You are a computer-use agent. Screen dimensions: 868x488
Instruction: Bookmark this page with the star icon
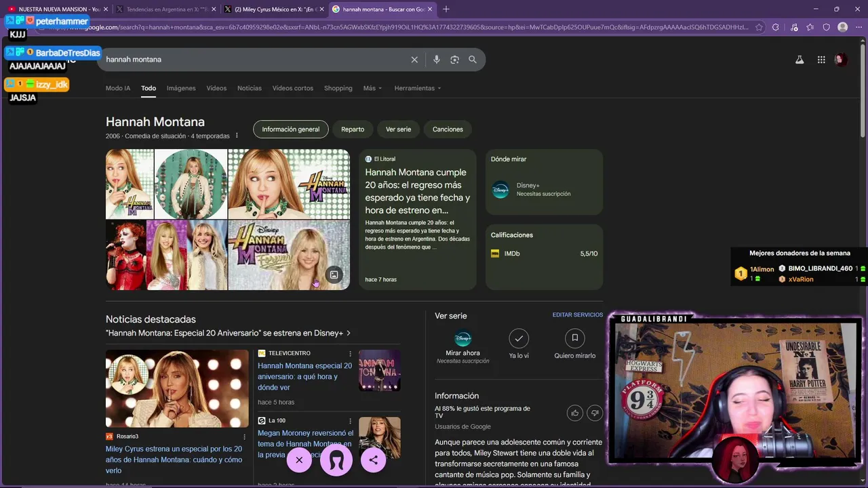[759, 27]
